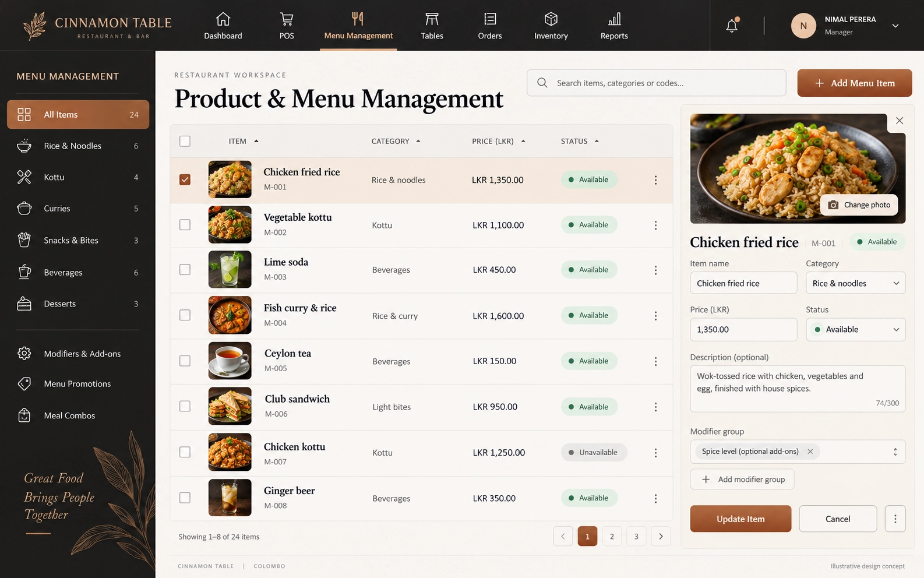Select the Vegetable kottu checkbox
This screenshot has height=578, width=924.
pyautogui.click(x=185, y=225)
